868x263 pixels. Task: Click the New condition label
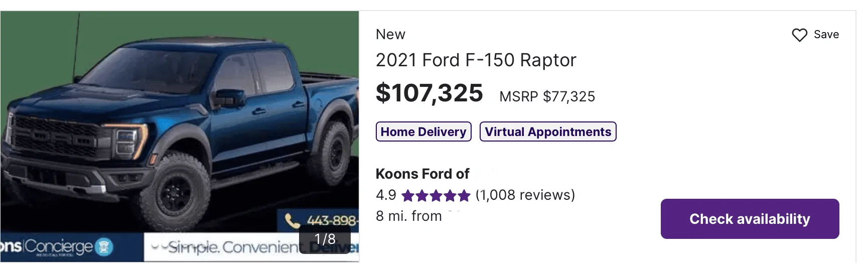pyautogui.click(x=390, y=34)
